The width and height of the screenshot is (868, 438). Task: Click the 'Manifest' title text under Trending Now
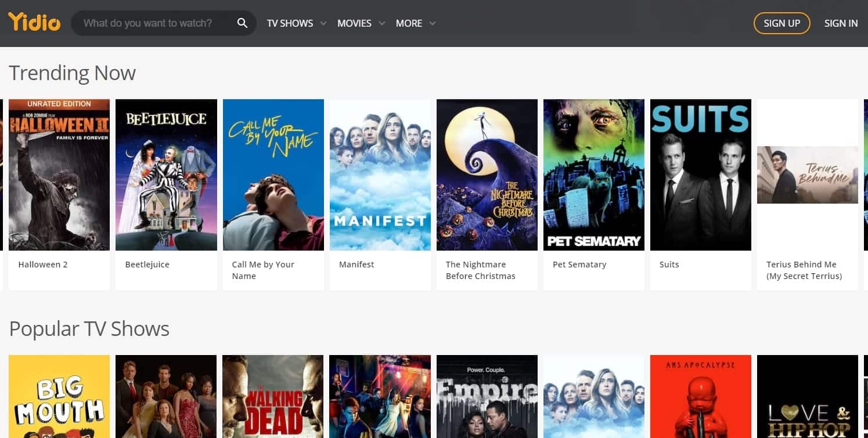[x=356, y=265]
